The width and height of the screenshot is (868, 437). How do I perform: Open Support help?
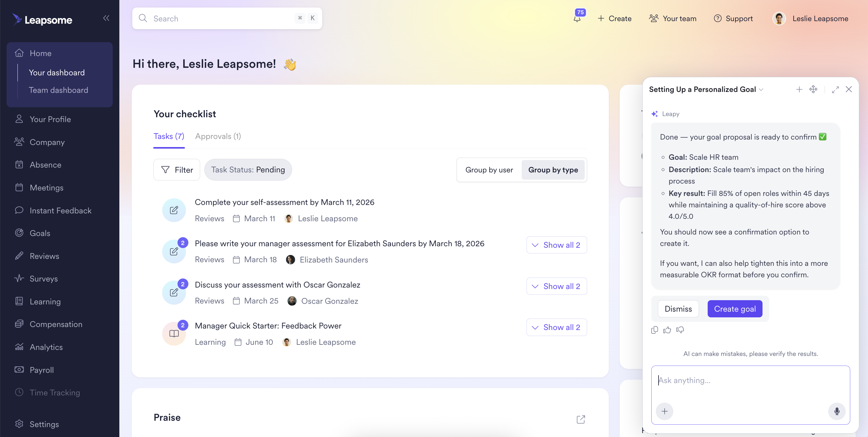(733, 18)
